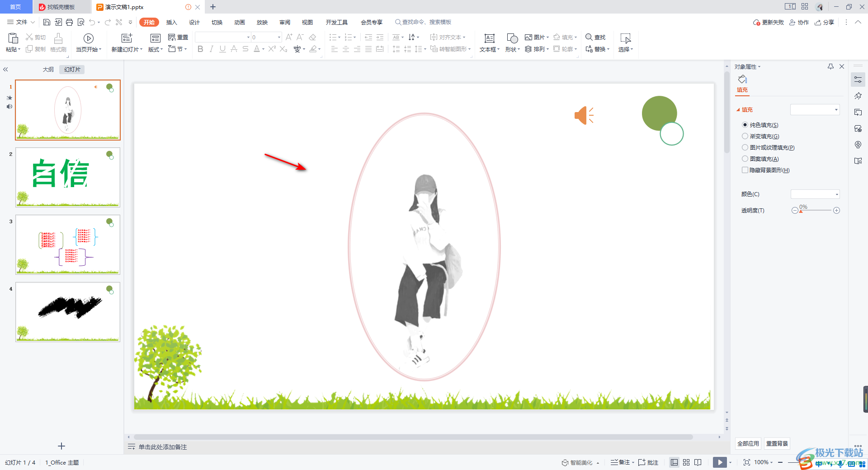Click the Select cursor icon

pos(626,38)
